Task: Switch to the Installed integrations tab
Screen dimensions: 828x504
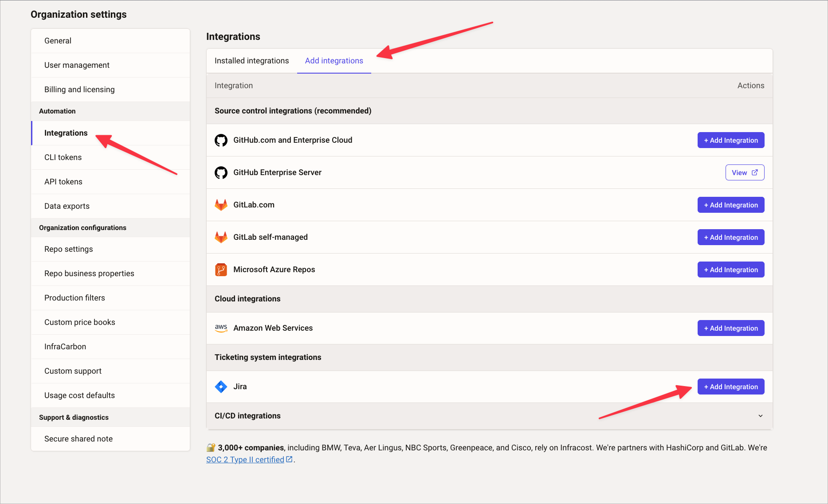Action: (x=251, y=61)
